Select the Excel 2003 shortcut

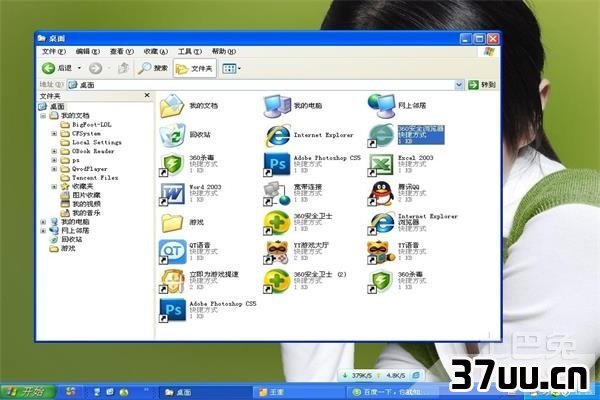(381, 165)
